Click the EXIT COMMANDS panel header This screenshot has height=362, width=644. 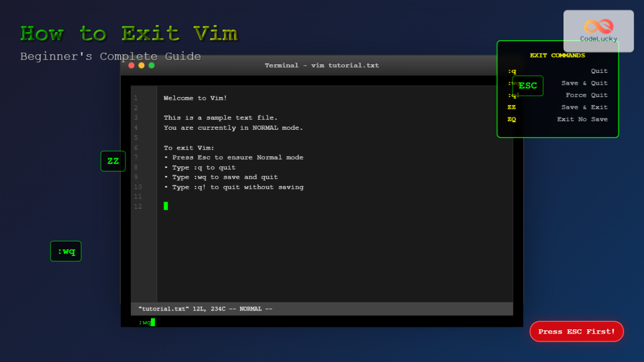[557, 55]
